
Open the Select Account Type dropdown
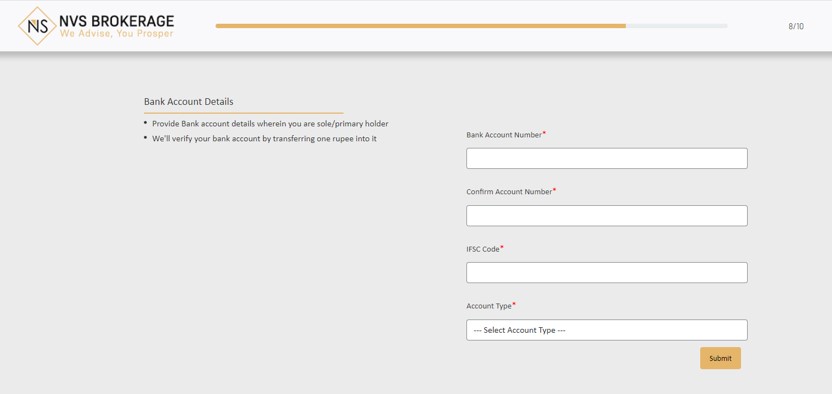click(606, 330)
